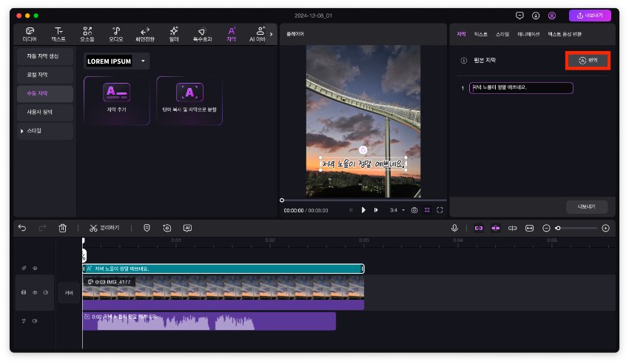
Task: Step to previous frame in player
Action: [351, 210]
